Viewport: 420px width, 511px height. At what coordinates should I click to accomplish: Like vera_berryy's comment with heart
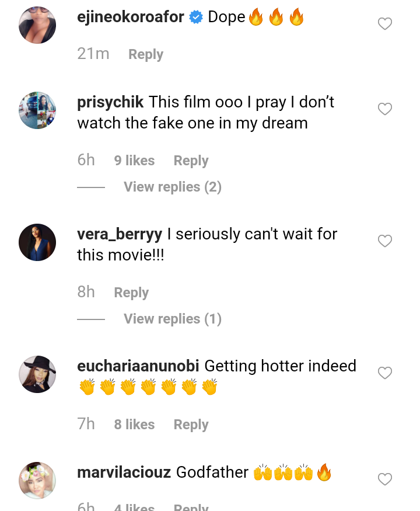coord(385,241)
